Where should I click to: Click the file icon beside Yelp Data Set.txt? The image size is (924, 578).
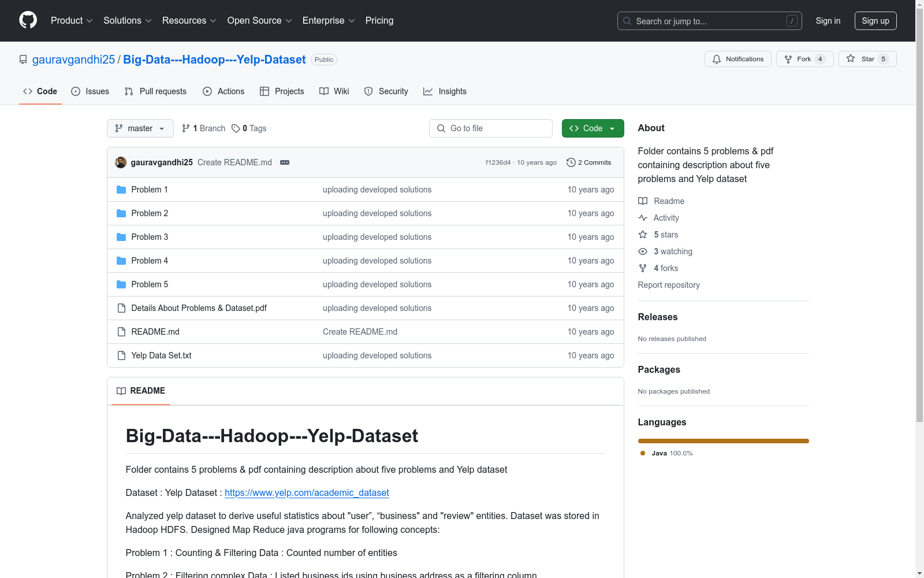[121, 355]
